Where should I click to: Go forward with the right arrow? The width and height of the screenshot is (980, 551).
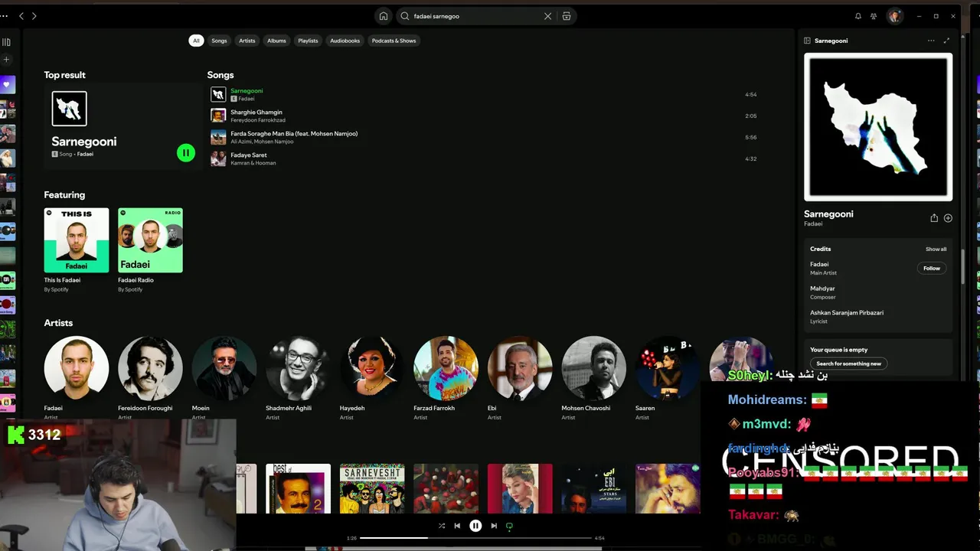coord(34,16)
